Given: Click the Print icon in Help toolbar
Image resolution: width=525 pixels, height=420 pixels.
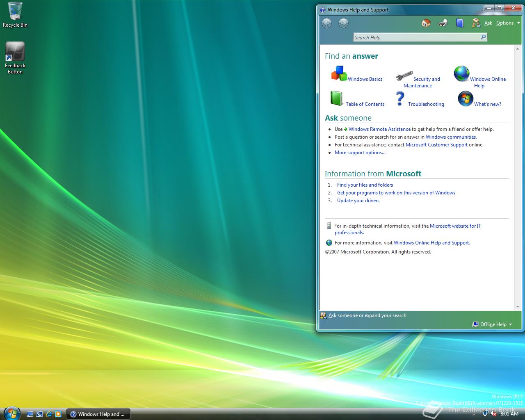Looking at the screenshot, I should click(x=443, y=23).
